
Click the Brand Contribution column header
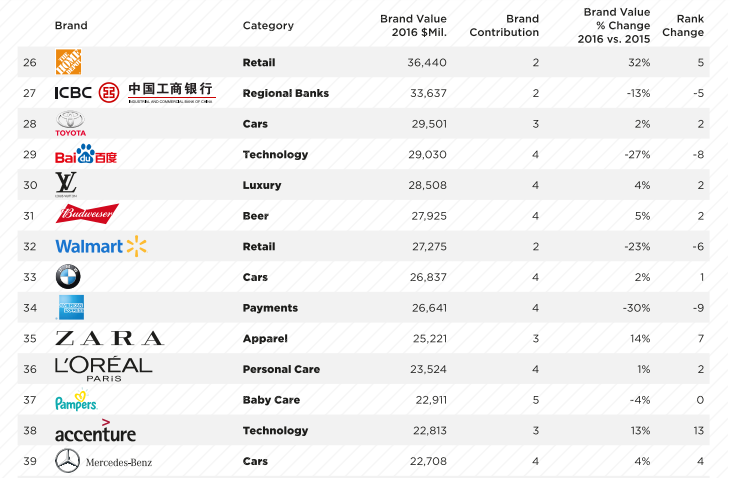tap(504, 26)
